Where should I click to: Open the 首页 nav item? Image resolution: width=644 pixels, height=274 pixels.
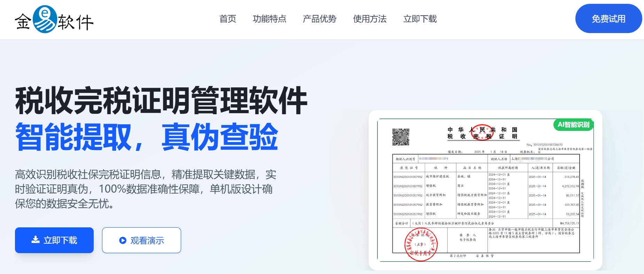(228, 19)
